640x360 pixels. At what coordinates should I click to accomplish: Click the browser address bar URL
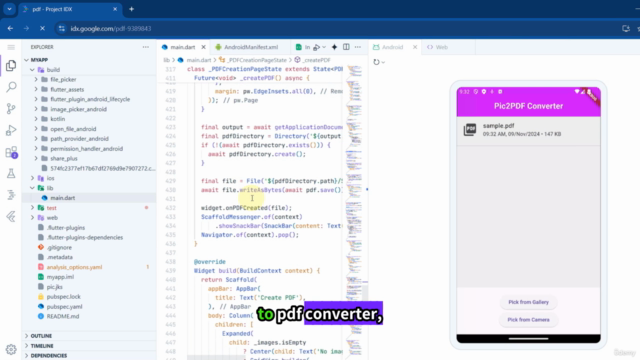click(x=111, y=29)
